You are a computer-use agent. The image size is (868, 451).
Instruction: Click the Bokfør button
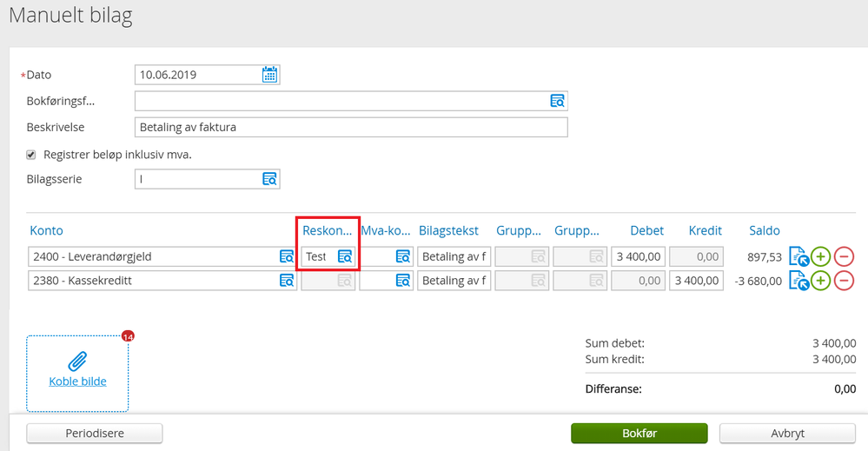tap(639, 434)
